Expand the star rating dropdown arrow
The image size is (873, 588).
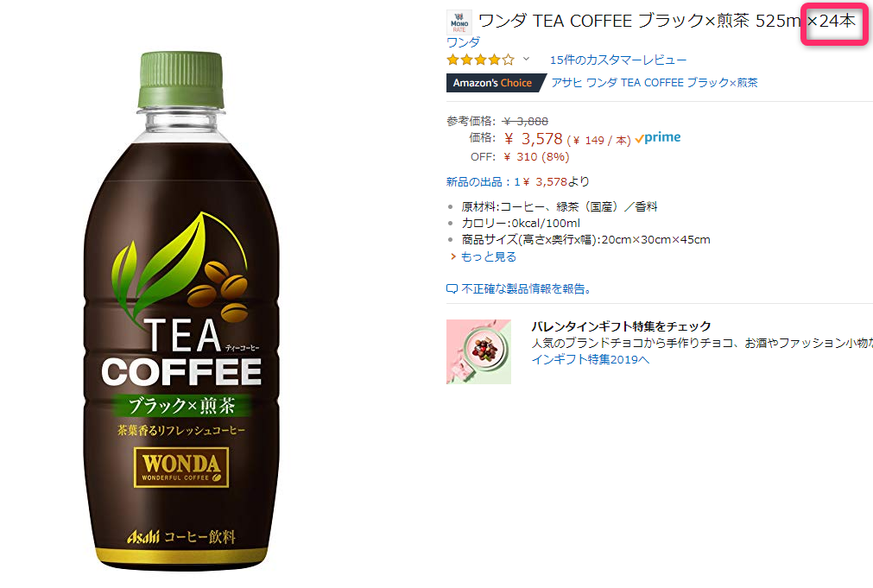point(526,59)
